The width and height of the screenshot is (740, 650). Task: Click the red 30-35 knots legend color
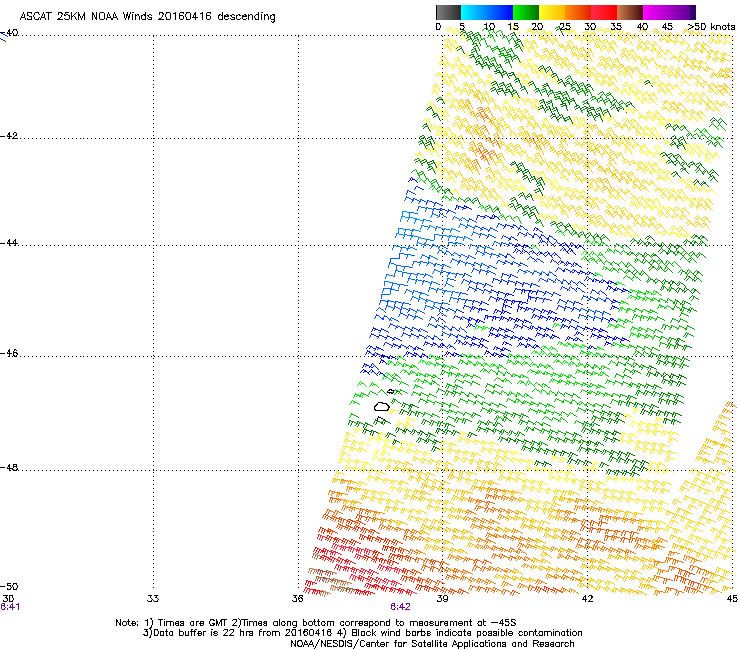pyautogui.click(x=604, y=12)
